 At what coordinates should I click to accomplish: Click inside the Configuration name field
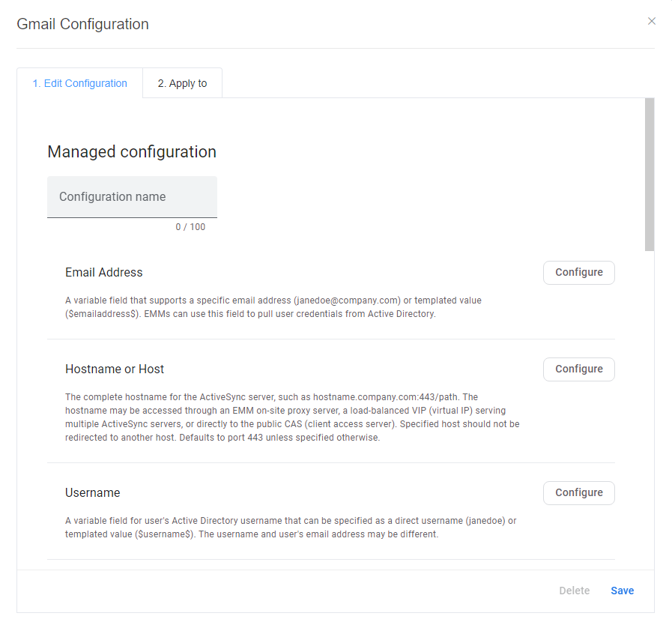pos(132,196)
